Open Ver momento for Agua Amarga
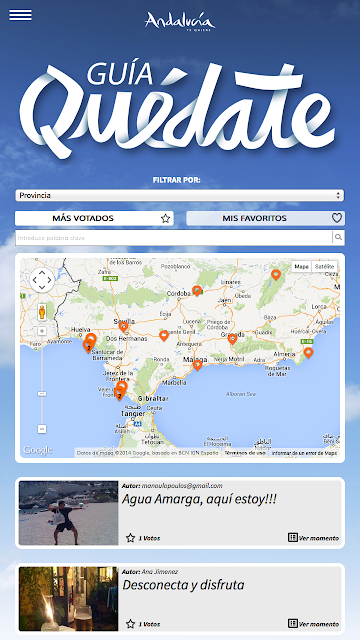This screenshot has width=360, height=640. tap(313, 538)
